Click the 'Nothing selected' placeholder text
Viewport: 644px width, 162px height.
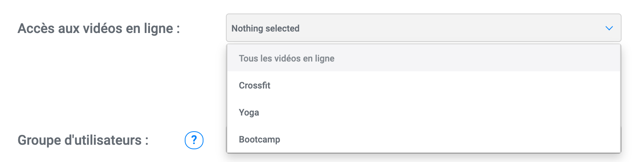click(266, 28)
